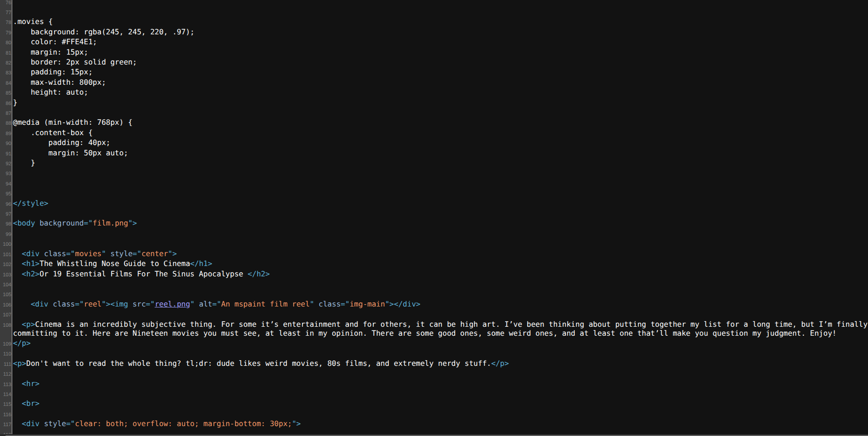Click the h2 '19 Essential Films' heading line
This screenshot has width=868, height=436.
tap(145, 274)
